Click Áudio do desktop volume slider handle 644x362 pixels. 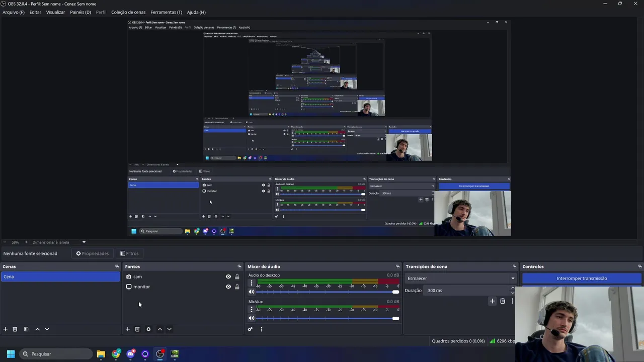[x=395, y=292]
